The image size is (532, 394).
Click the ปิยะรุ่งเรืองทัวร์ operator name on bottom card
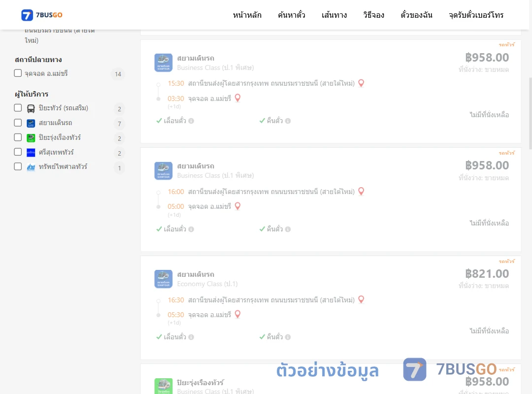[200, 383]
